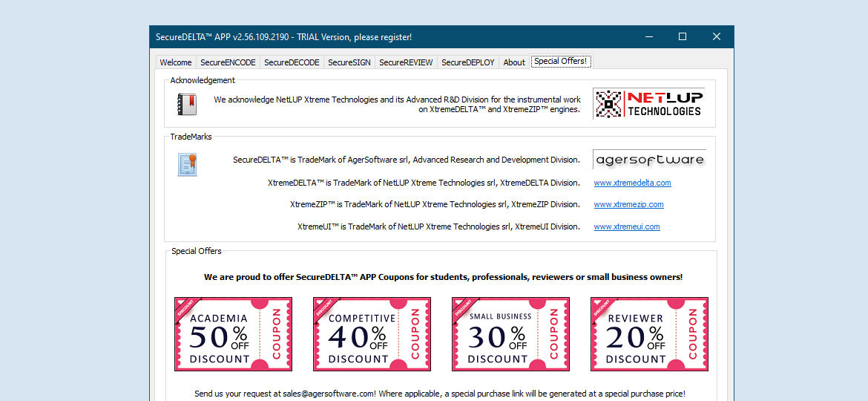Select the Reviewer 20% discount coupon
This screenshot has width=868, height=401.
[649, 334]
